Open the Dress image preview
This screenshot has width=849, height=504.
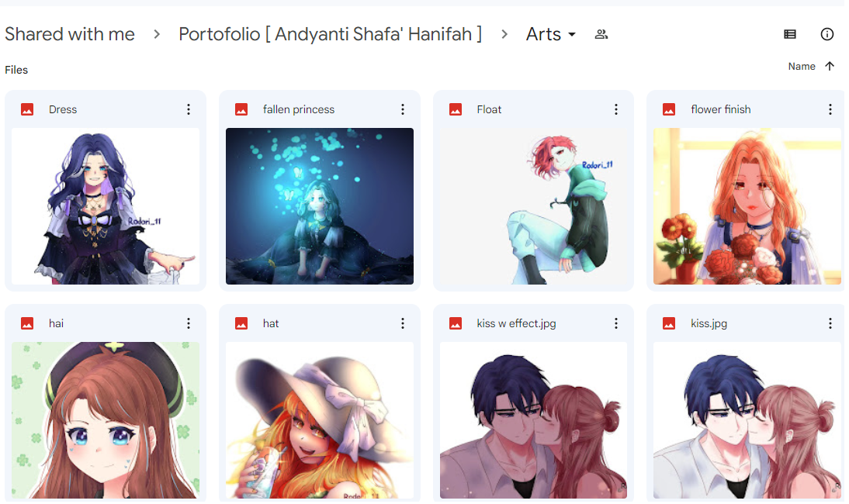(106, 206)
